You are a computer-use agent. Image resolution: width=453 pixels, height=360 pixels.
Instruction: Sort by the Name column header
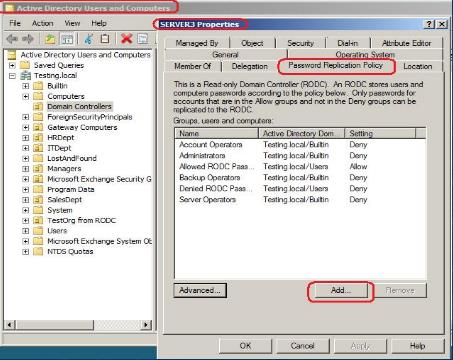(216, 133)
